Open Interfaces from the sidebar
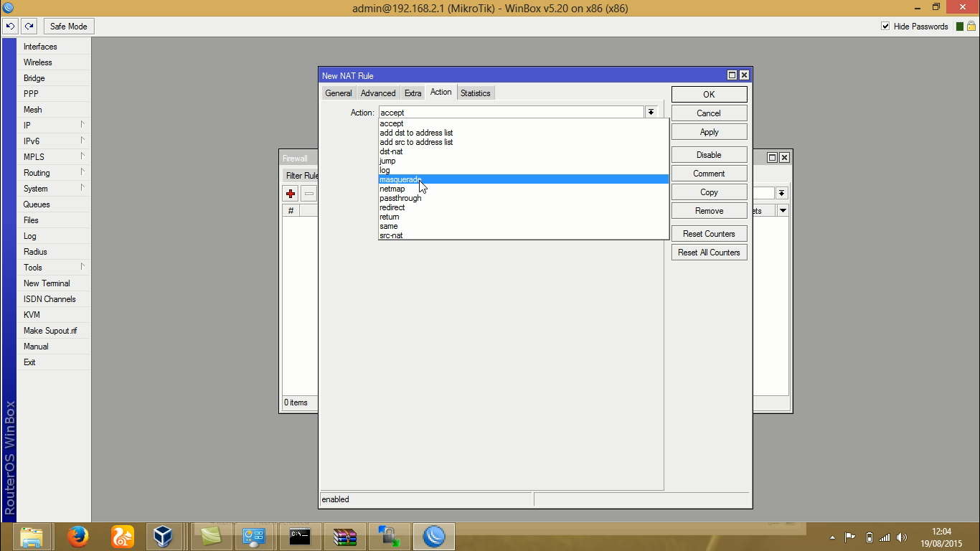Screen dimensions: 980x551 pyautogui.click(x=55, y=47)
